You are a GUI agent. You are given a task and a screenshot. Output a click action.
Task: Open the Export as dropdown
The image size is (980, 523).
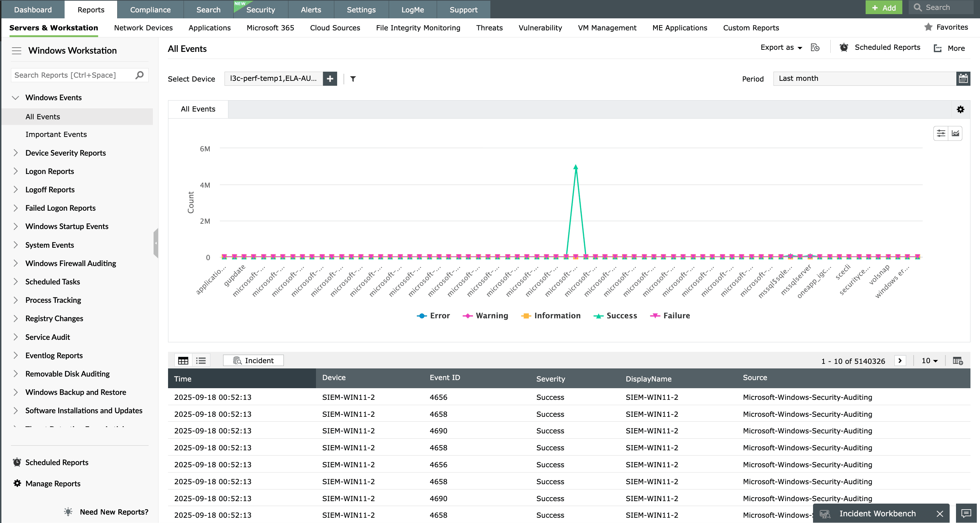click(781, 48)
